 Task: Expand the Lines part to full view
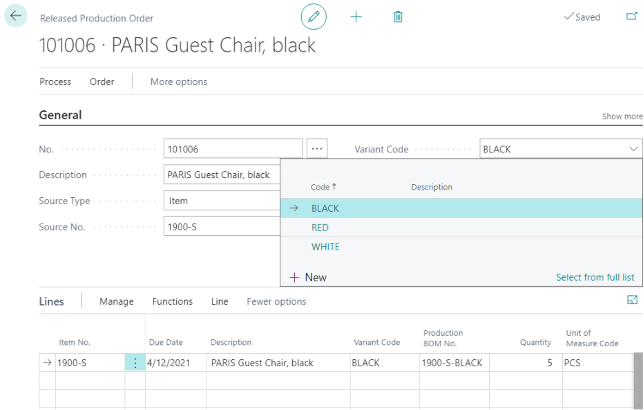[632, 300]
